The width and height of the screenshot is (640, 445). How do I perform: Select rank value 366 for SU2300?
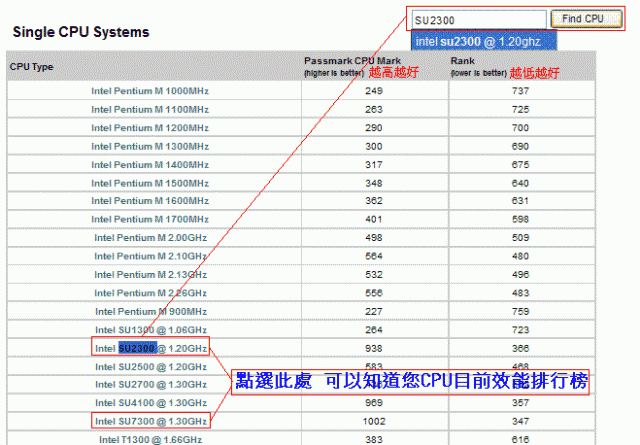(520, 348)
